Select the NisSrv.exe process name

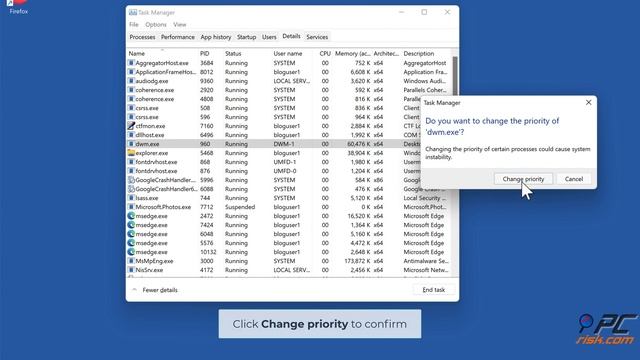(x=149, y=270)
